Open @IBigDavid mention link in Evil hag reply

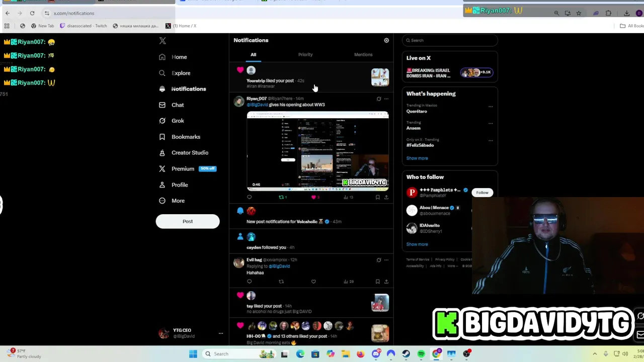point(279,266)
